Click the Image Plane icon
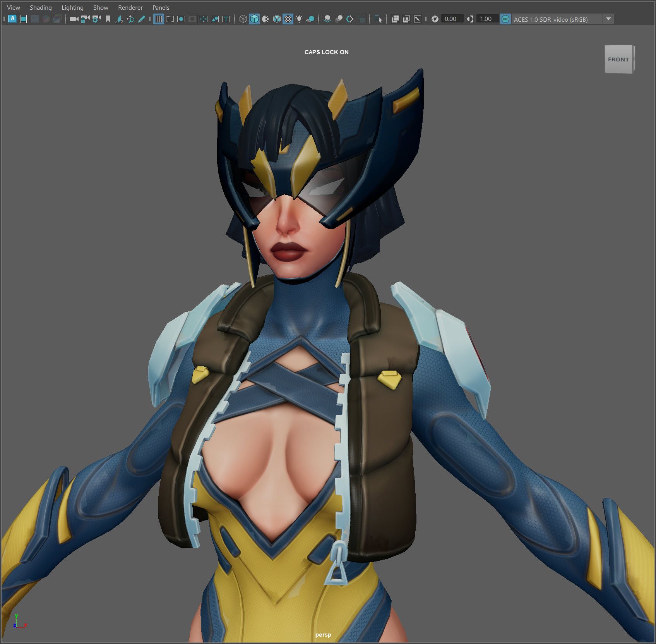The height and width of the screenshot is (644, 656). (119, 19)
